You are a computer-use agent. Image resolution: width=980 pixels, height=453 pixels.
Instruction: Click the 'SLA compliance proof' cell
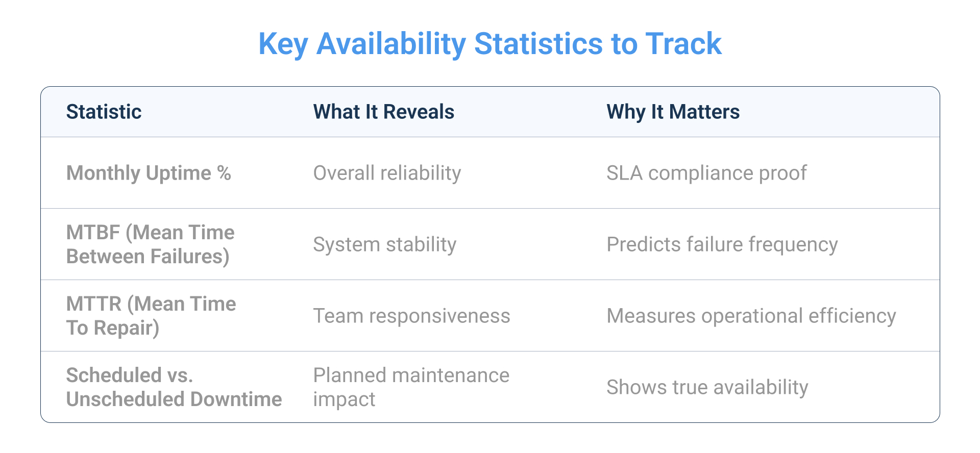tap(706, 173)
